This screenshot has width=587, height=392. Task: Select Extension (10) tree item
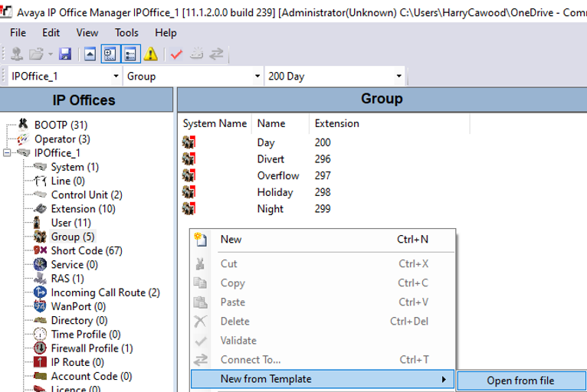[83, 209]
